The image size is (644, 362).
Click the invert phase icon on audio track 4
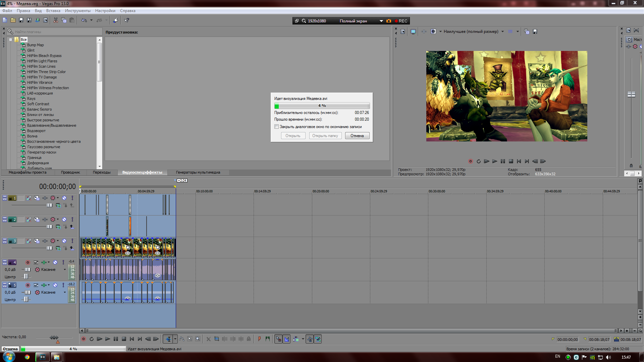36,262
